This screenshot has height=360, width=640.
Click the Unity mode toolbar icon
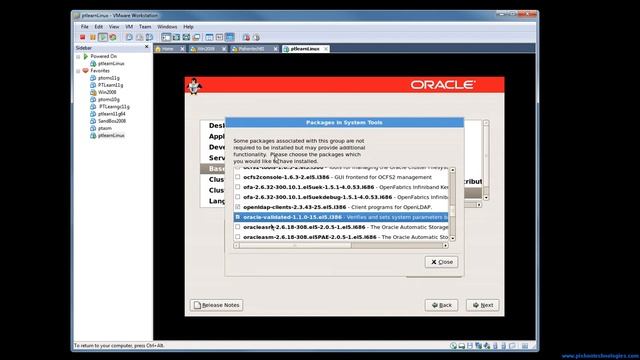(196, 37)
